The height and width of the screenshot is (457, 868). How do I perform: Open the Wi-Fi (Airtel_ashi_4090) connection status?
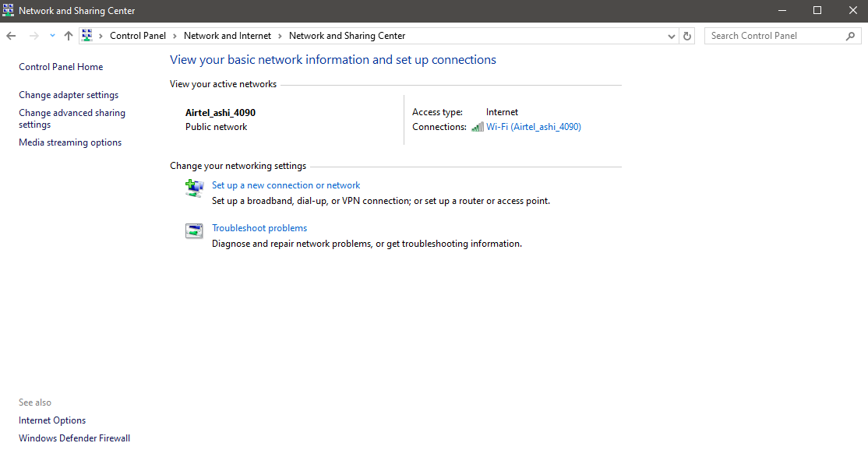coord(534,127)
